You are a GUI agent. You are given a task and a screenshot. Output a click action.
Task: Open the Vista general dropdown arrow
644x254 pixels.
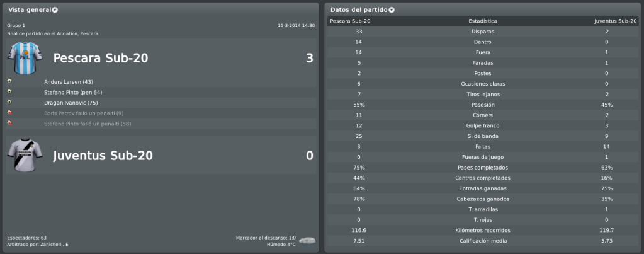point(55,10)
